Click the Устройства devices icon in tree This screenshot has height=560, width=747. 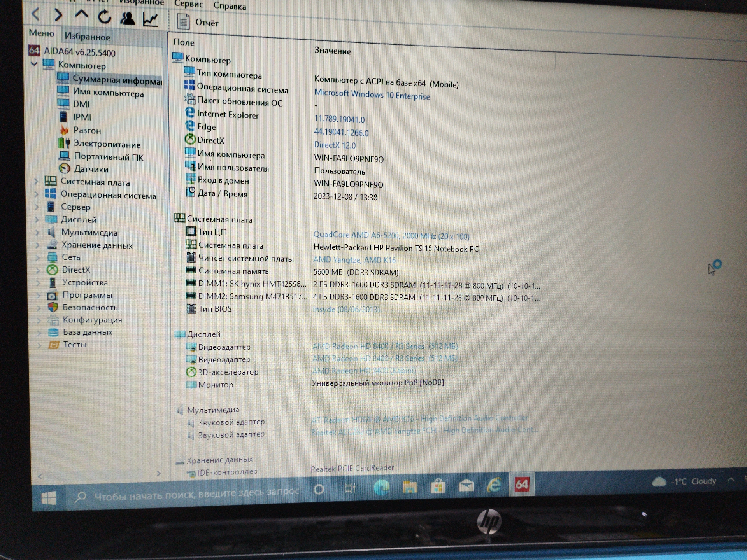(52, 282)
